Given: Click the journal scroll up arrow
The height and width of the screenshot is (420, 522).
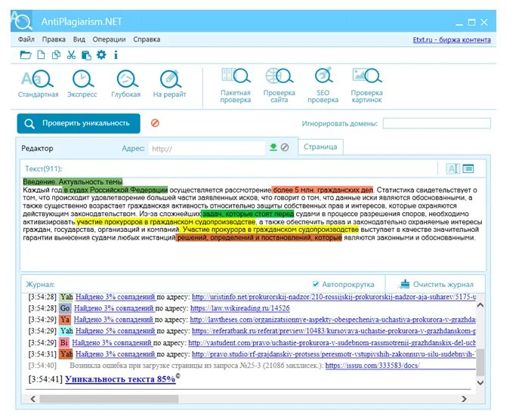Looking at the screenshot, I should click(x=480, y=305).
